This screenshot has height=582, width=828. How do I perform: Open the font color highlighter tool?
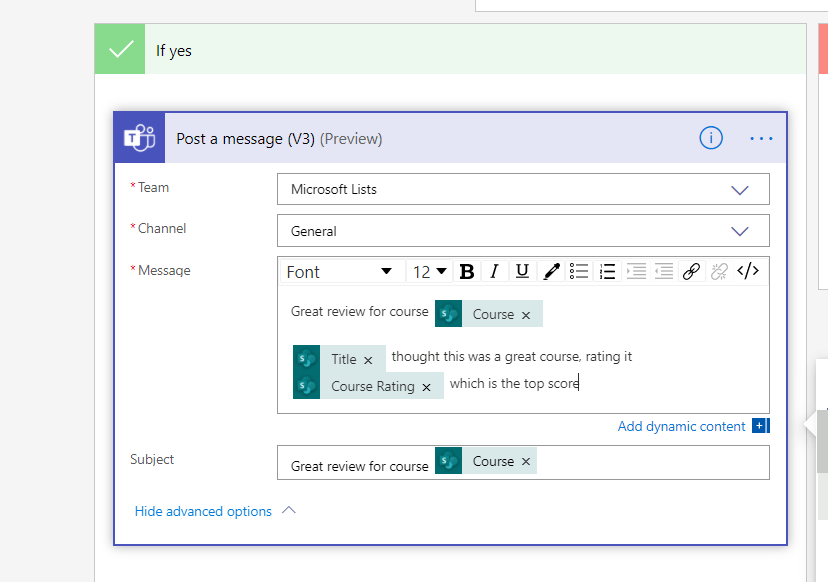tap(551, 271)
